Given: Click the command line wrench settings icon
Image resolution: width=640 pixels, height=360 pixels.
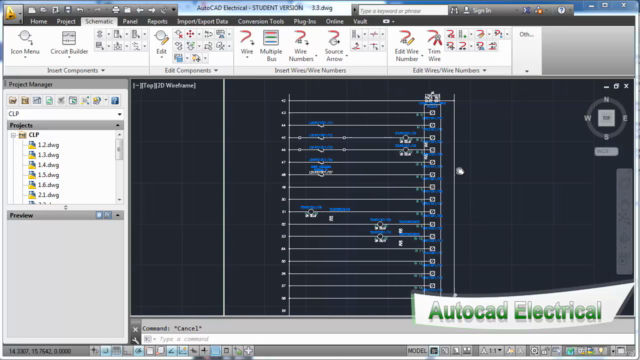Looking at the screenshot, I should tap(136, 339).
